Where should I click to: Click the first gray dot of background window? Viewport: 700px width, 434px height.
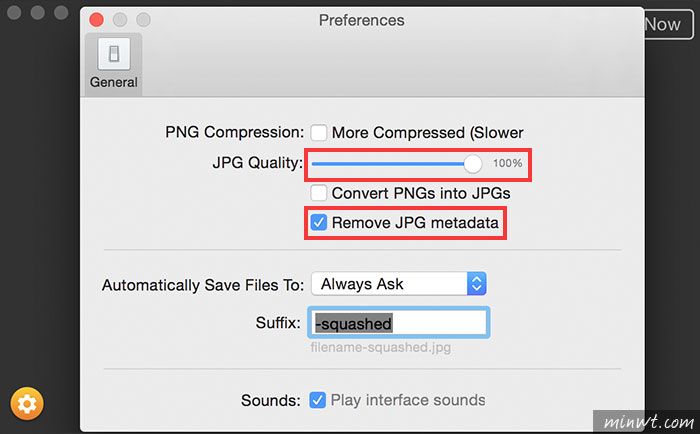pyautogui.click(x=14, y=13)
